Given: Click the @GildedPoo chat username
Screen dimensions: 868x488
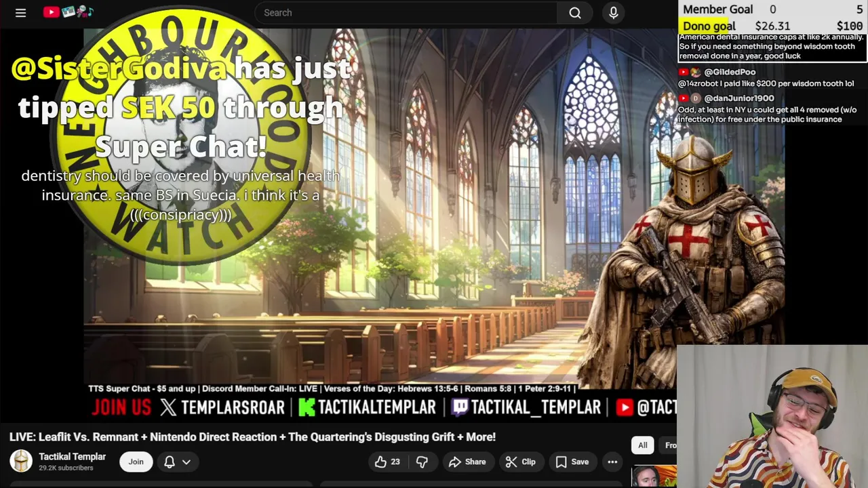Looking at the screenshot, I should (730, 72).
